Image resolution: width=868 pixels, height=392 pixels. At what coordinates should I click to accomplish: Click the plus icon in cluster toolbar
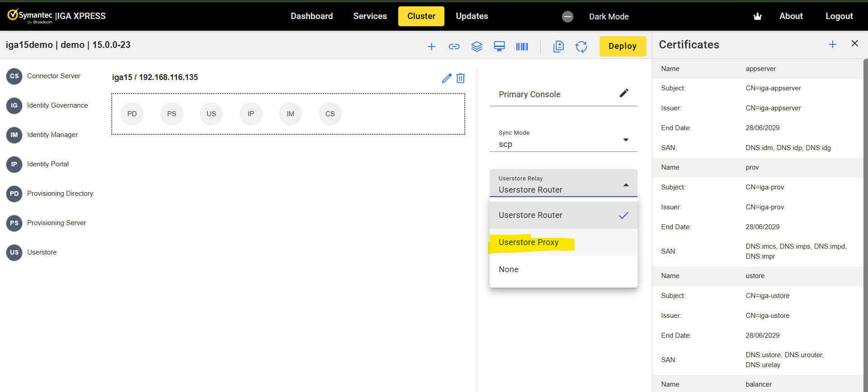pyautogui.click(x=431, y=47)
